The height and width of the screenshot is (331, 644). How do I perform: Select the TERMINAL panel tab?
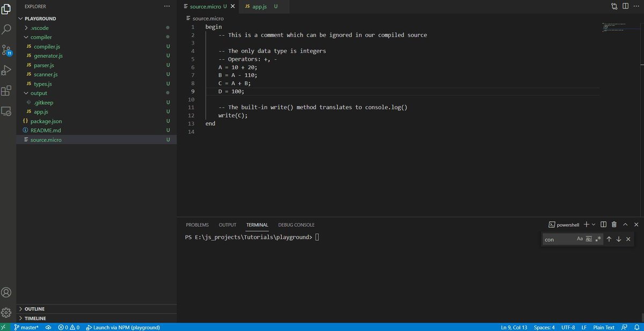click(x=257, y=225)
